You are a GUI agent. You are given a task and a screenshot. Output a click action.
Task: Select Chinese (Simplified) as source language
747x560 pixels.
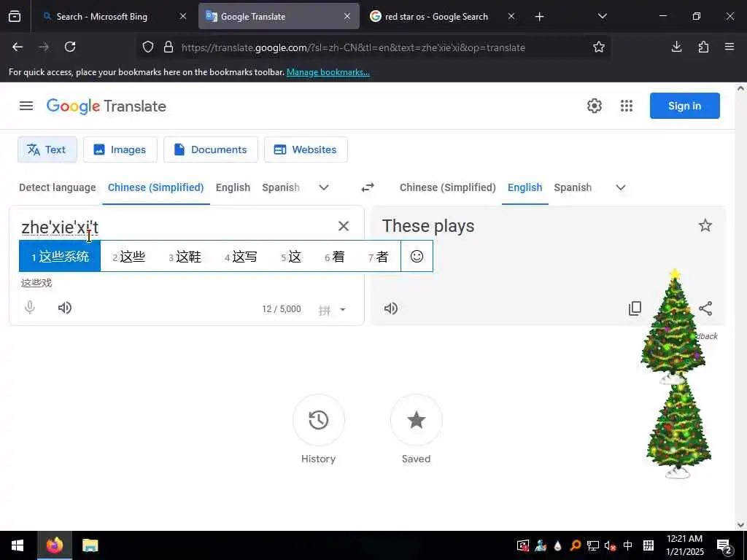pyautogui.click(x=156, y=187)
